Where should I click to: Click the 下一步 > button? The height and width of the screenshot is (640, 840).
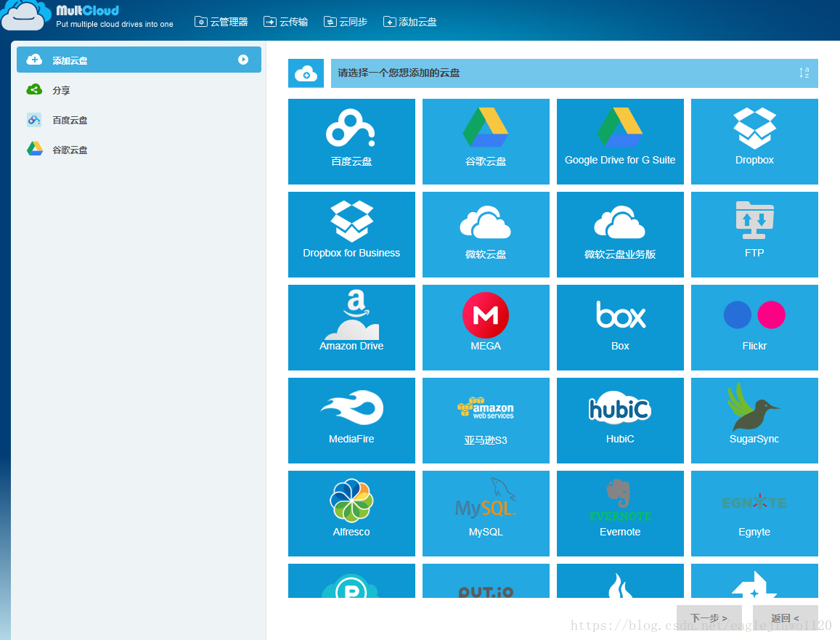709,618
